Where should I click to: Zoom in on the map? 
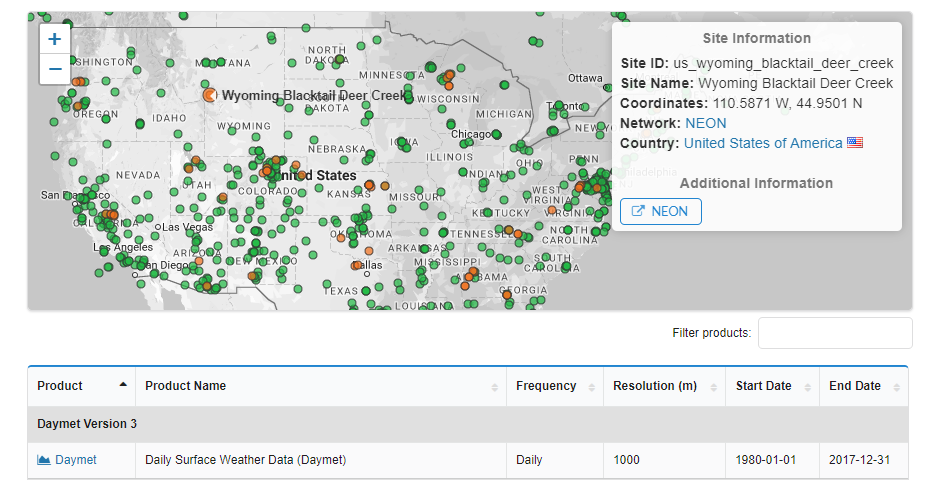tap(55, 39)
